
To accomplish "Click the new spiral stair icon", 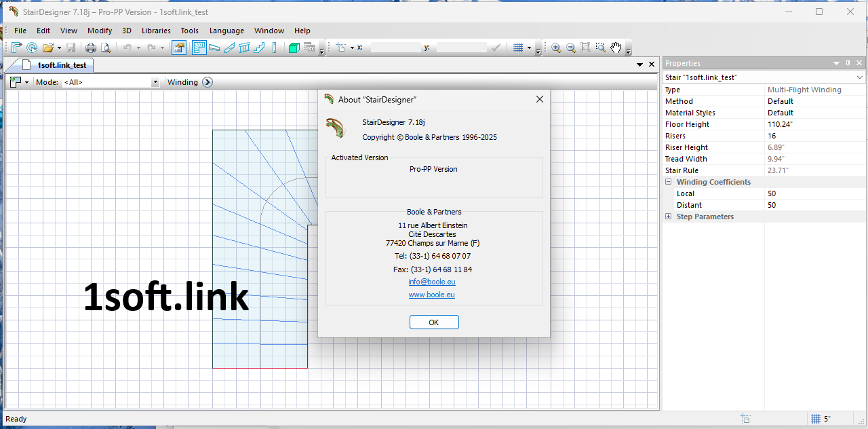I will (32, 48).
